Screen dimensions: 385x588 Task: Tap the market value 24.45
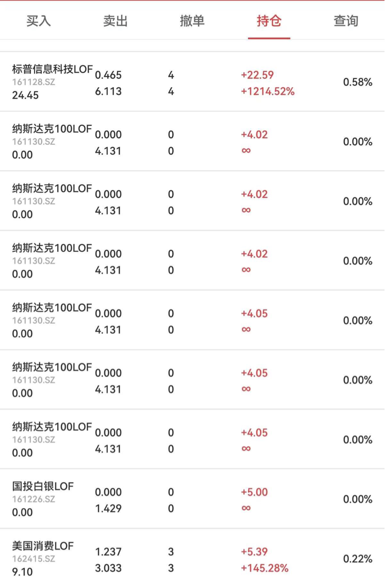click(25, 95)
